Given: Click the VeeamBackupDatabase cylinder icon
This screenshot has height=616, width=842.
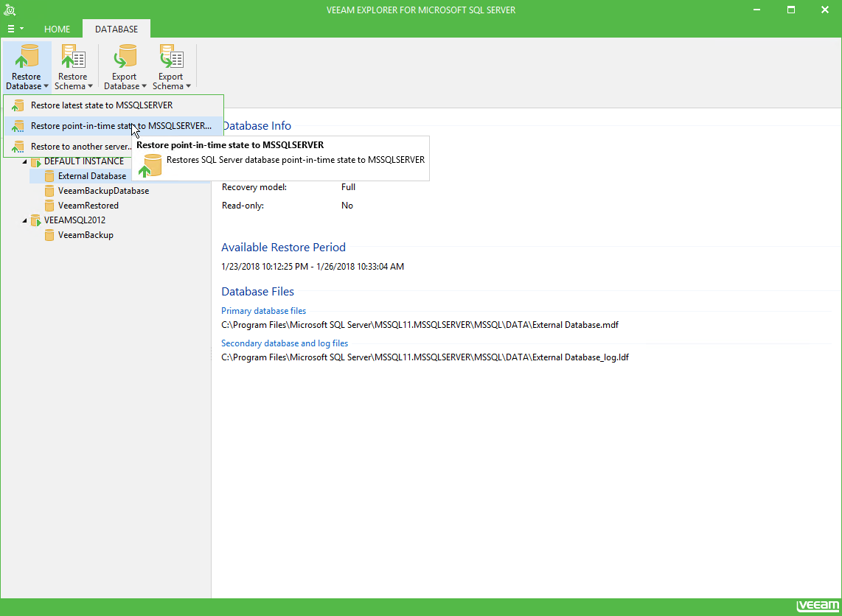Looking at the screenshot, I should click(49, 191).
